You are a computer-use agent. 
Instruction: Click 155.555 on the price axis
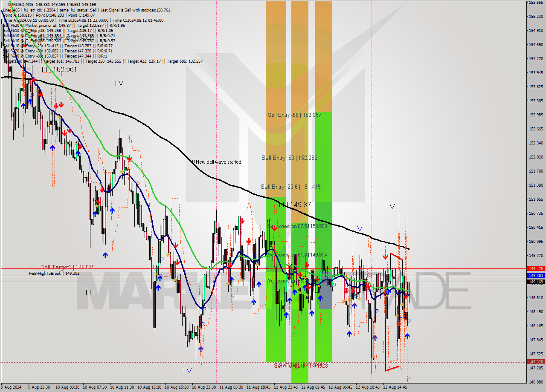[x=536, y=3]
